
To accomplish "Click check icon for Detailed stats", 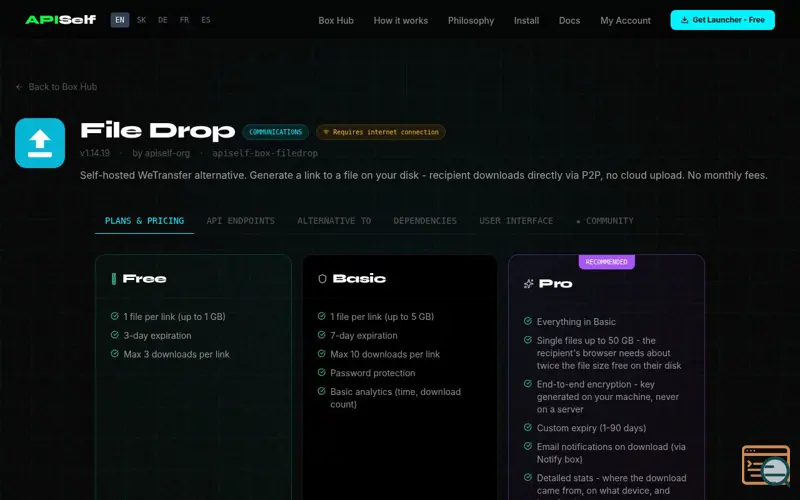I will coord(528,477).
